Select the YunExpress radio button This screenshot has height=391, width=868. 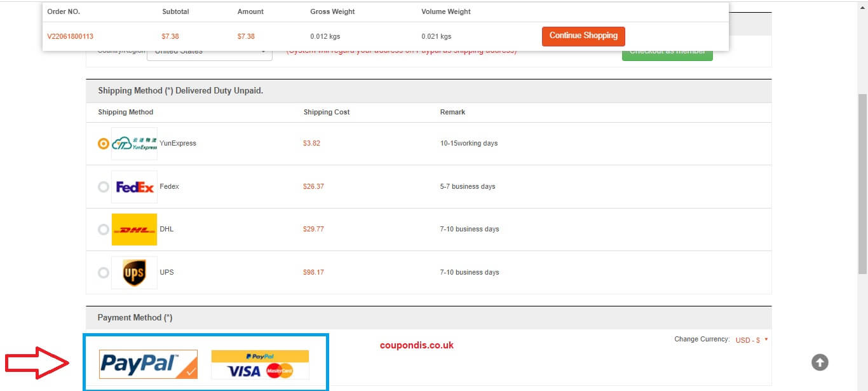point(103,144)
